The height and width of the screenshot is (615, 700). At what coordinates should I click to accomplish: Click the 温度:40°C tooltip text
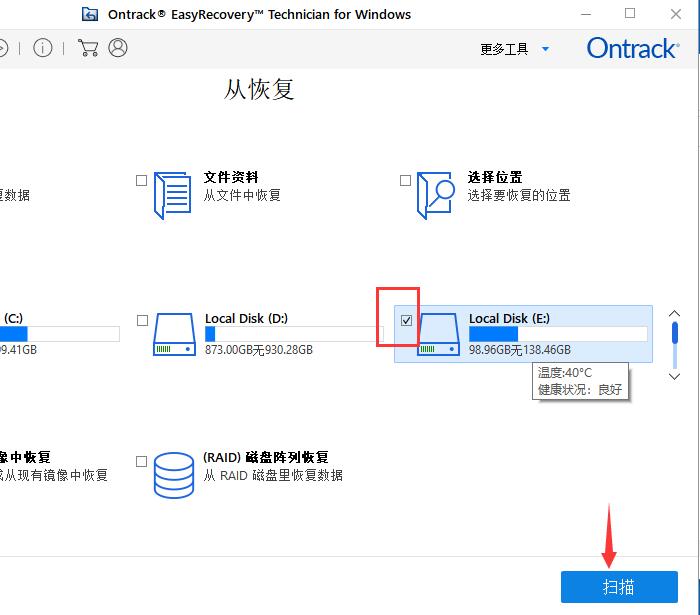565,372
